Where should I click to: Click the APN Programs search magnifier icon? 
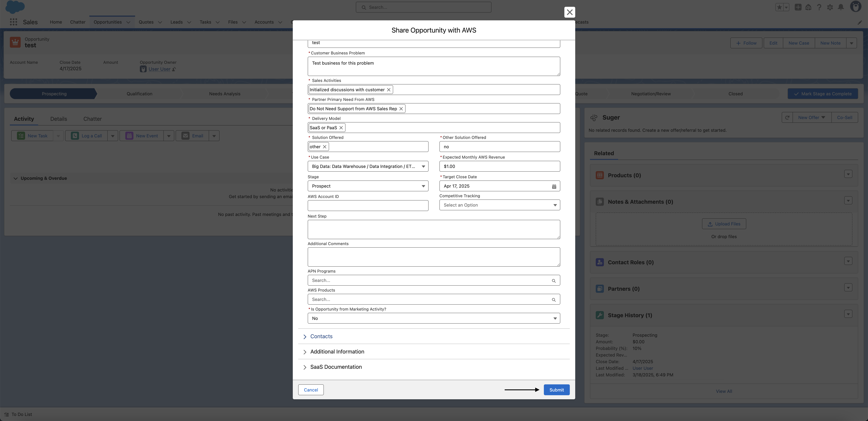point(554,281)
